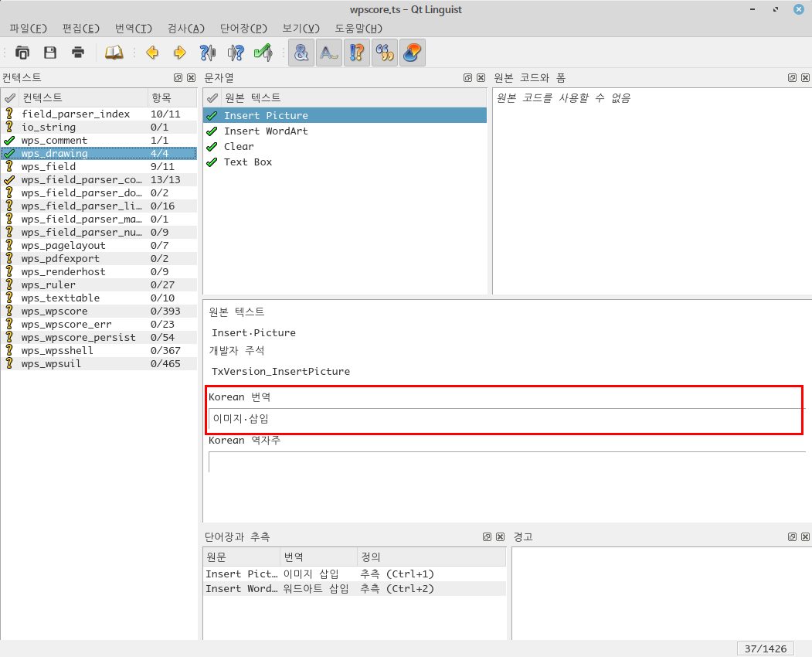Click the 37/1426 progress indicator

point(766,648)
